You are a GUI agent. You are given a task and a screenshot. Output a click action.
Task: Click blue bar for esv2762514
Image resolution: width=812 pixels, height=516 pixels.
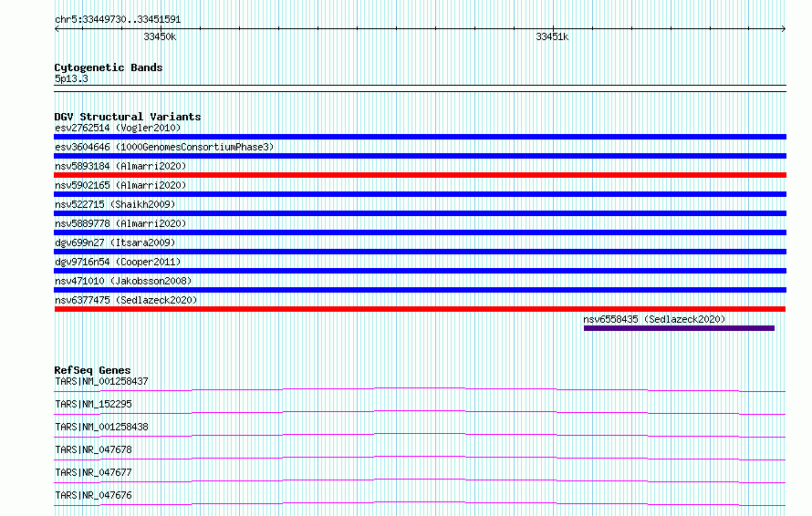420,137
